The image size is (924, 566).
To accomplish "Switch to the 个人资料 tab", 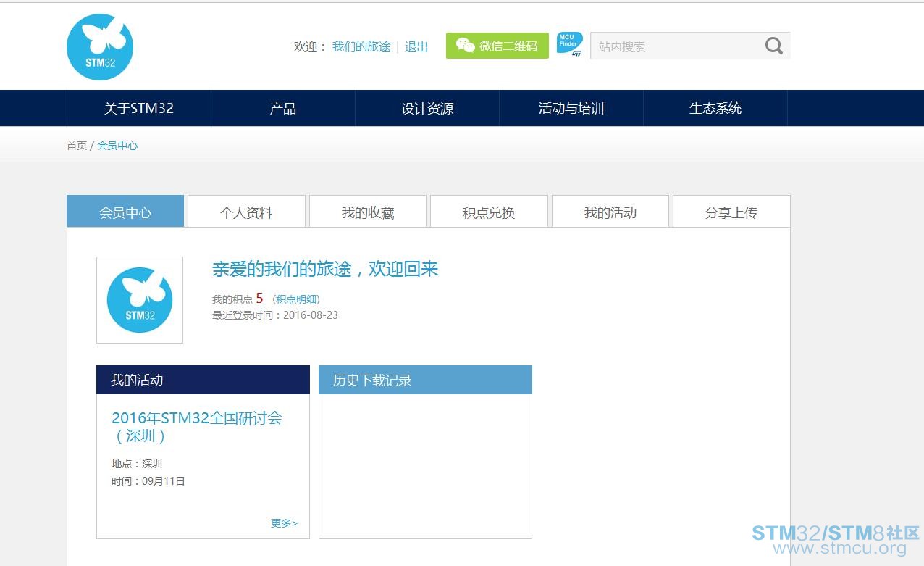I will (x=246, y=212).
